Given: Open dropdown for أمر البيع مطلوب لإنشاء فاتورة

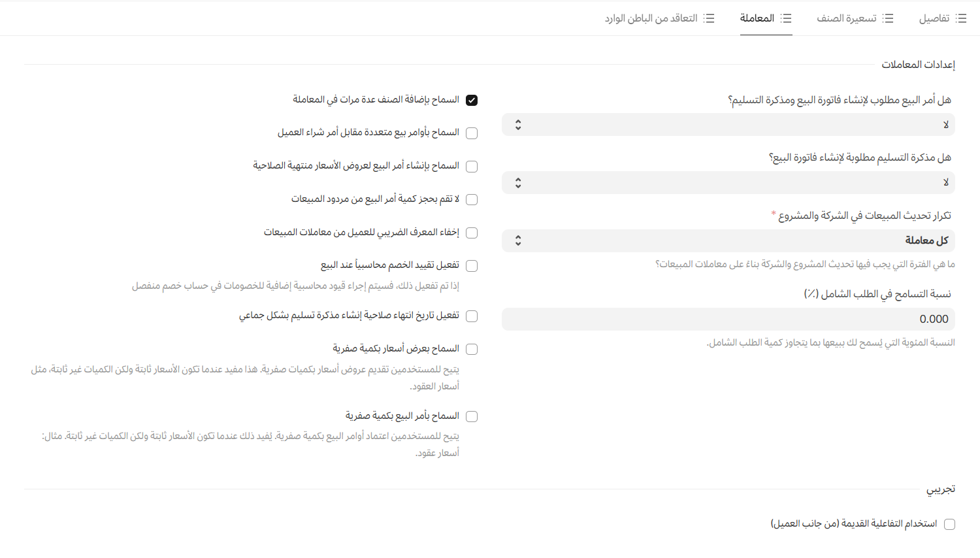Looking at the screenshot, I should point(728,125).
